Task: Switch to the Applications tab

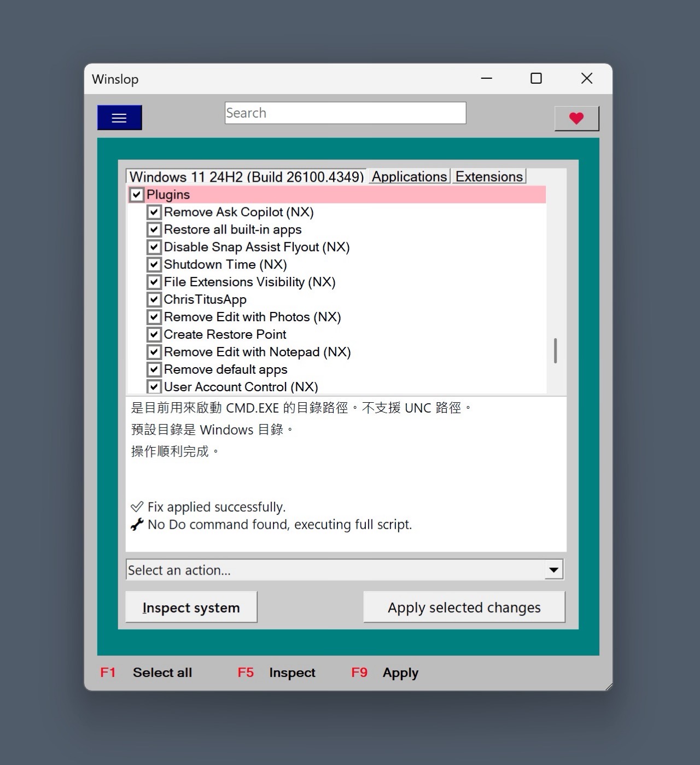Action: [409, 177]
